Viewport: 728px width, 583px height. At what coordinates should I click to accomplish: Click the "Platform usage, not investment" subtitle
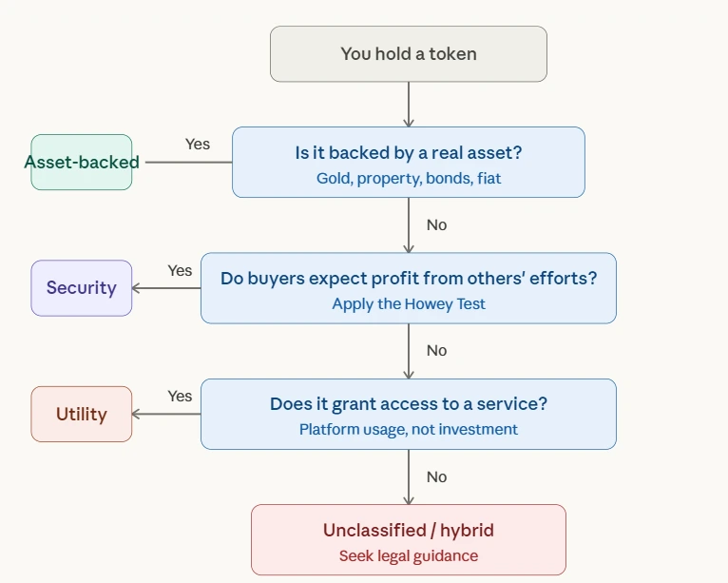pos(409,430)
